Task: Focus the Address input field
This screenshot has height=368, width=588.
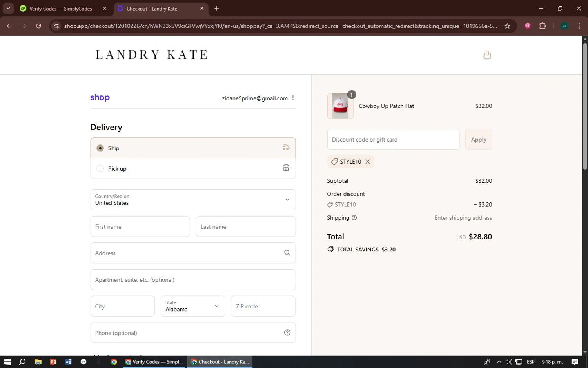Action: pyautogui.click(x=193, y=253)
